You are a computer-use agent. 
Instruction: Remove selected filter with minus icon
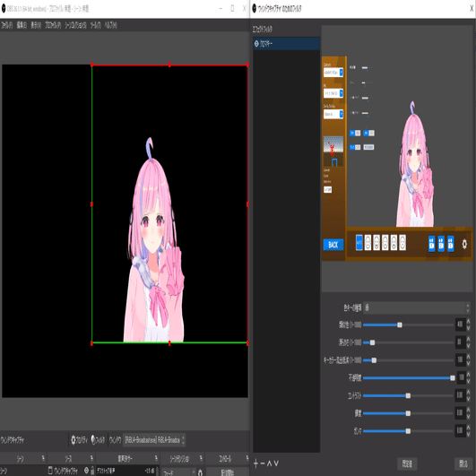[x=263, y=463]
